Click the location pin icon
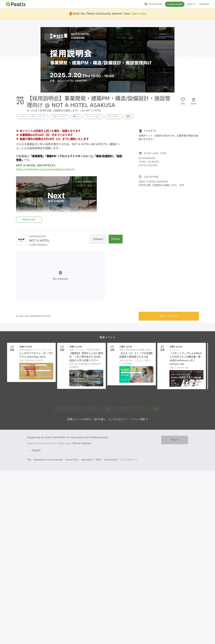Viewport: 215px width, 644px height. (140, 177)
